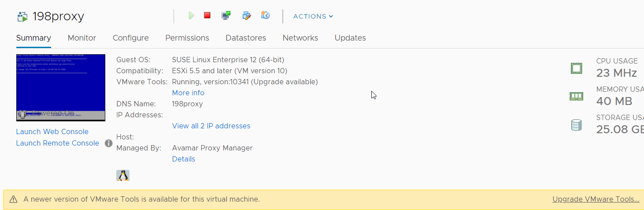
Task: Click the Power On green play icon
Action: pos(191,16)
